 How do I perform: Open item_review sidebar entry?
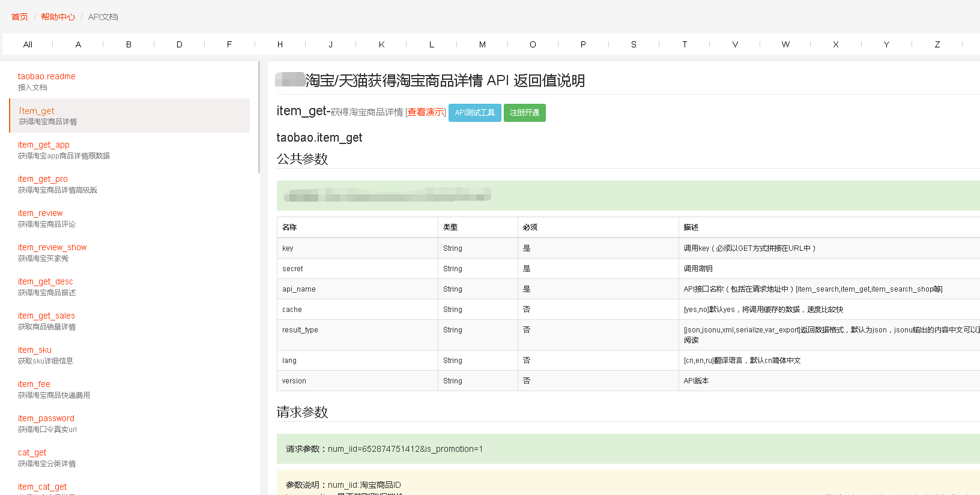(x=130, y=218)
